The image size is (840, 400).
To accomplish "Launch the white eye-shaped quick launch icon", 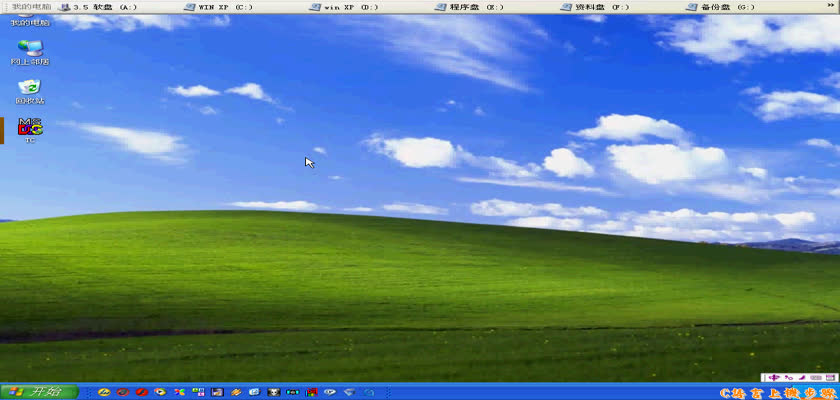I will [x=329, y=393].
